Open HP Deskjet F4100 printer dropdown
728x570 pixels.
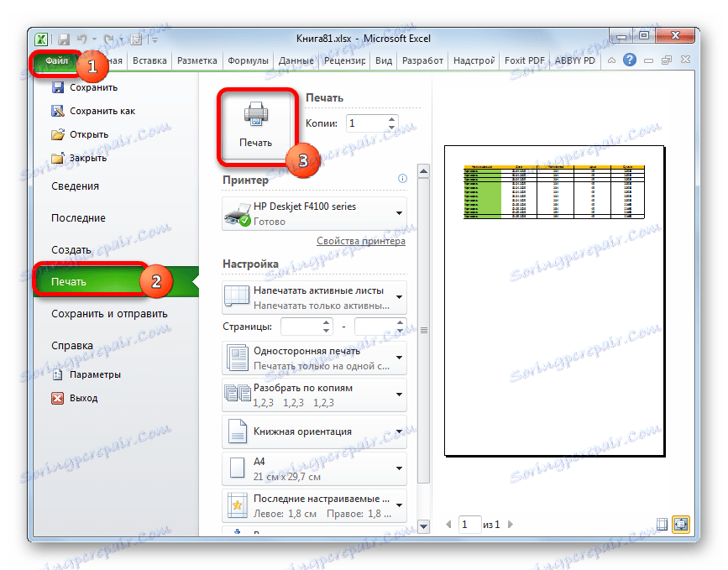tap(314, 213)
